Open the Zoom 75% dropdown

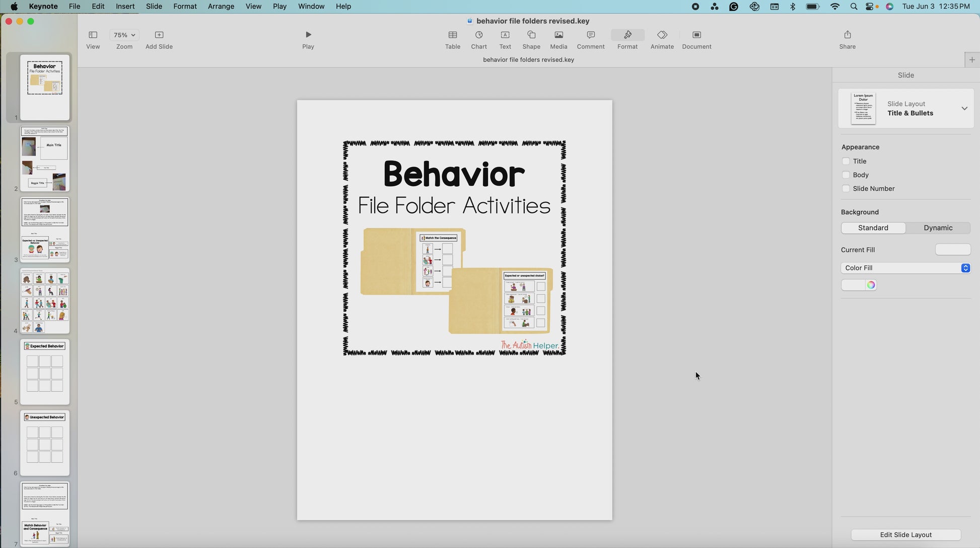124,35
